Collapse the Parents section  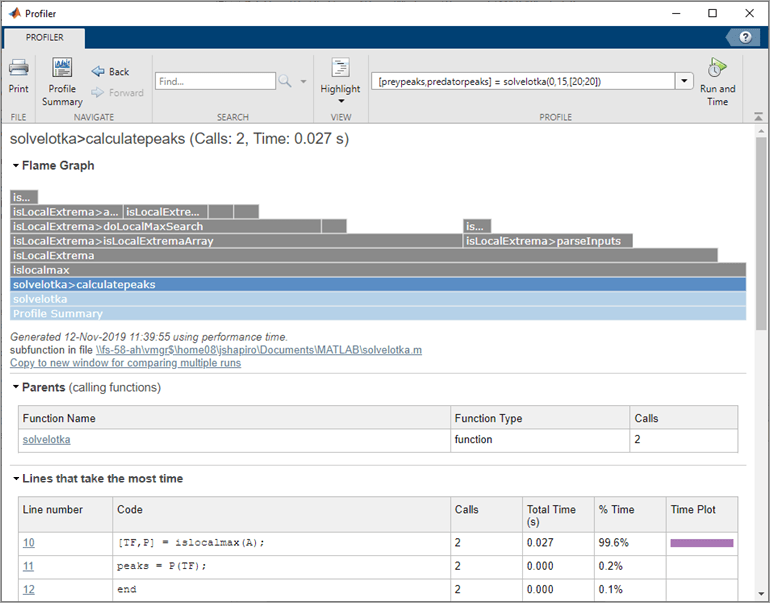point(16,387)
